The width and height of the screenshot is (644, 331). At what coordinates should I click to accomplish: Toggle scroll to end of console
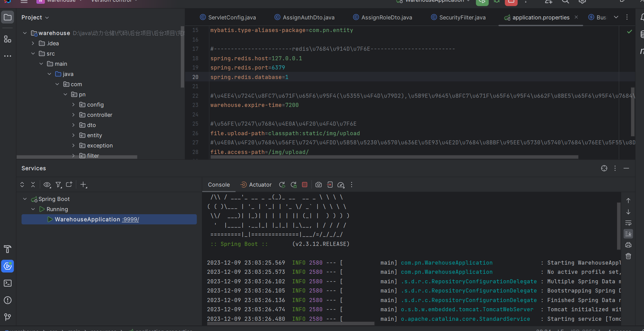click(628, 234)
